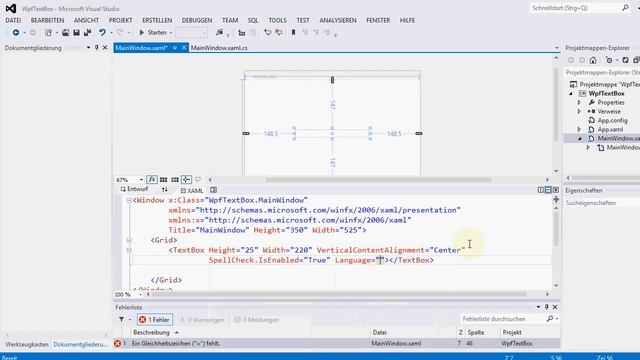This screenshot has height=360, width=640.
Task: Click the 1 Fehler filter button
Action: pyautogui.click(x=154, y=320)
